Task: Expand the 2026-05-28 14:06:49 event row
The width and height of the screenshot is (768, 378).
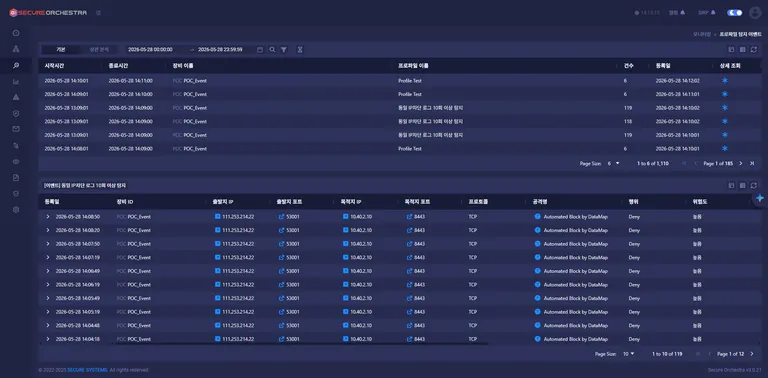Action: pos(48,271)
